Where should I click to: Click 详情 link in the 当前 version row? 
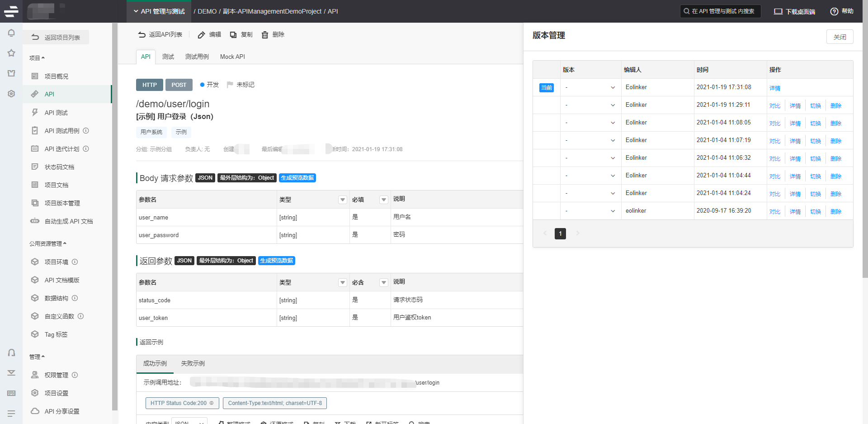(x=775, y=88)
